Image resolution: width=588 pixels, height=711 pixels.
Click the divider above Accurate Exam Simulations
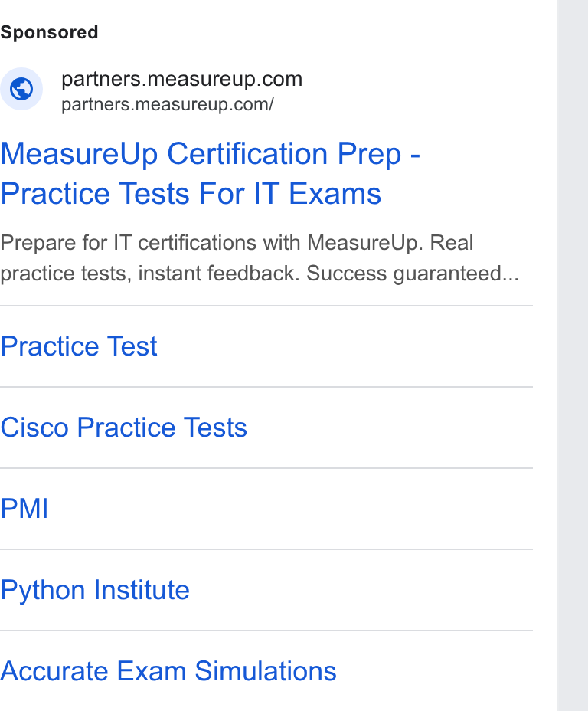(x=266, y=631)
